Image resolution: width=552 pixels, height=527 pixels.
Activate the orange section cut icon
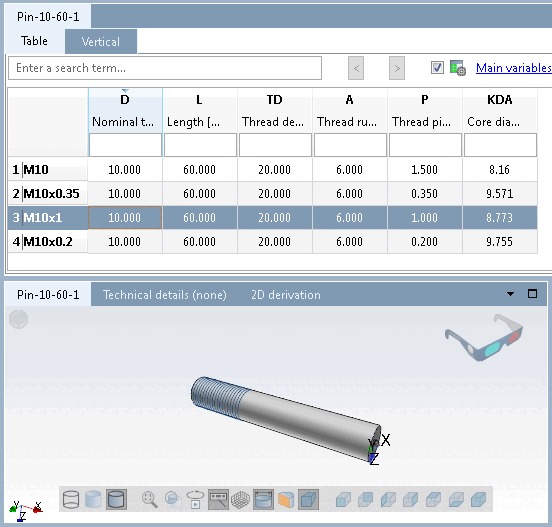pos(286,500)
